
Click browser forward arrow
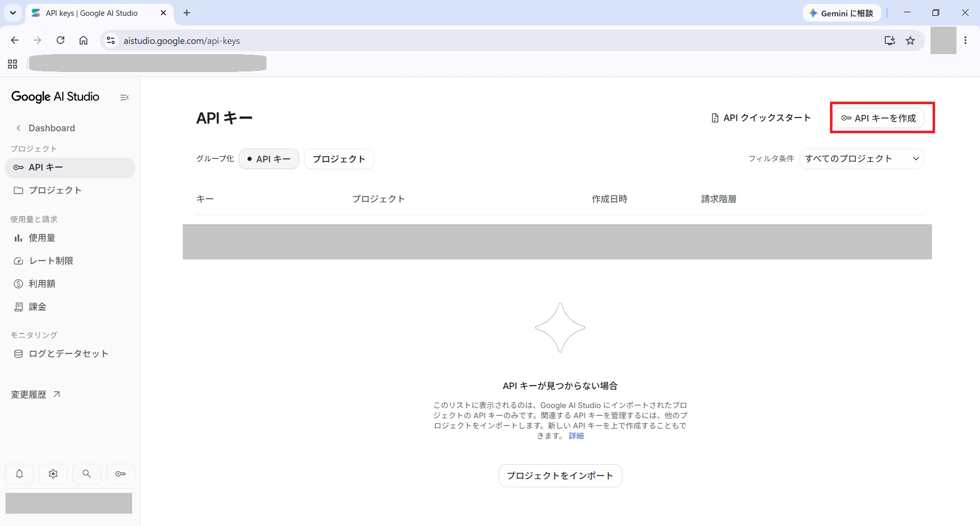point(37,40)
